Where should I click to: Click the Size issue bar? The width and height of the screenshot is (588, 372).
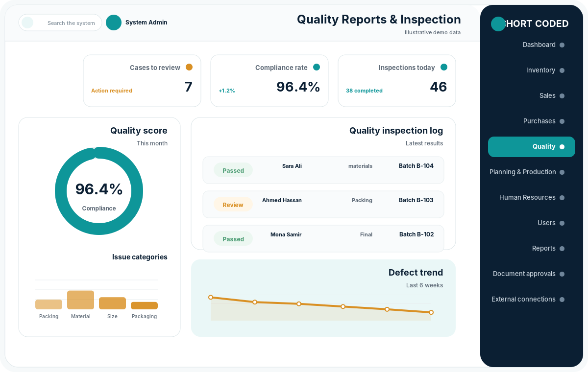click(112, 303)
